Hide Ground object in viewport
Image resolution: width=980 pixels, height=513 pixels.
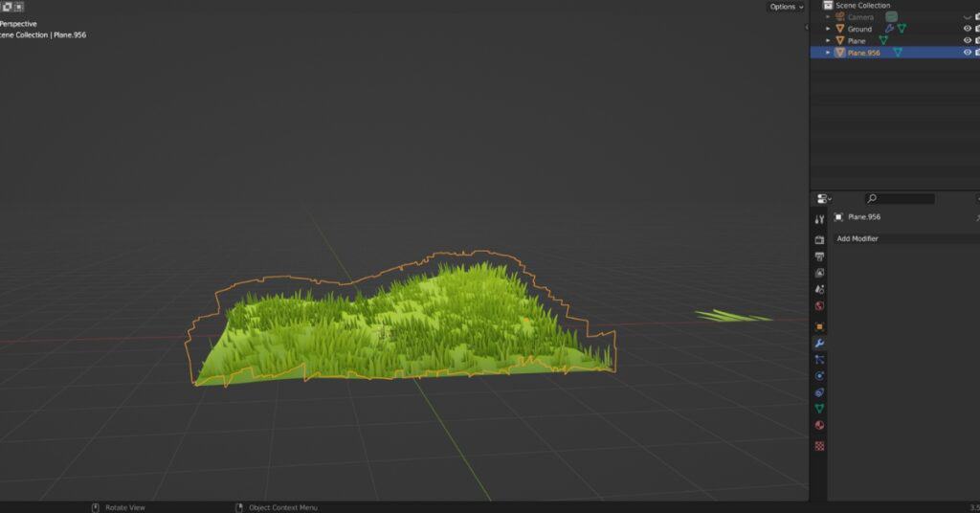click(x=967, y=29)
